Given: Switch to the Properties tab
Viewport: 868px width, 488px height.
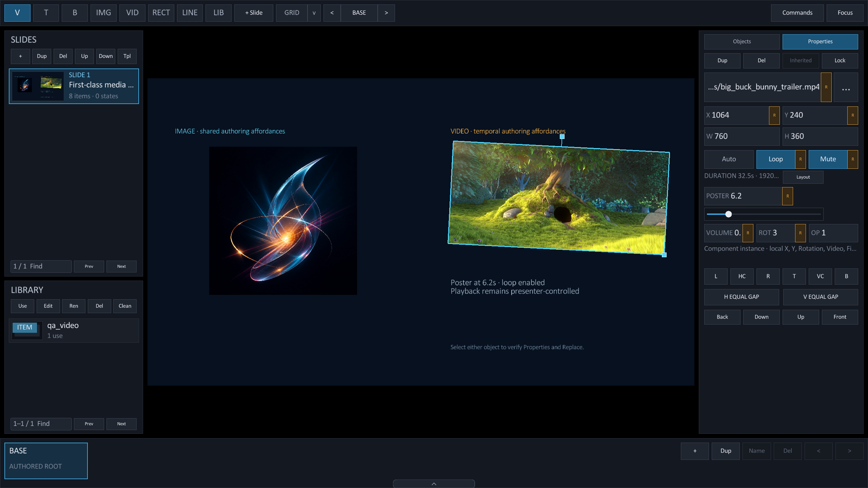Looking at the screenshot, I should coord(820,42).
